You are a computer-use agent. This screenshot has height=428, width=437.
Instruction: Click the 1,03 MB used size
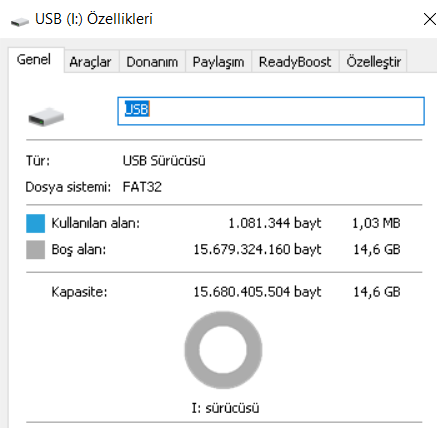376,223
